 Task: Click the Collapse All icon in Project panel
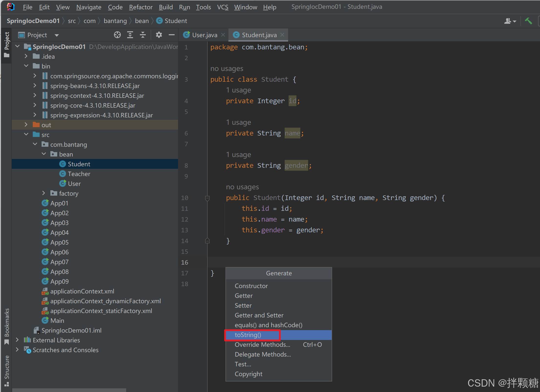point(143,35)
